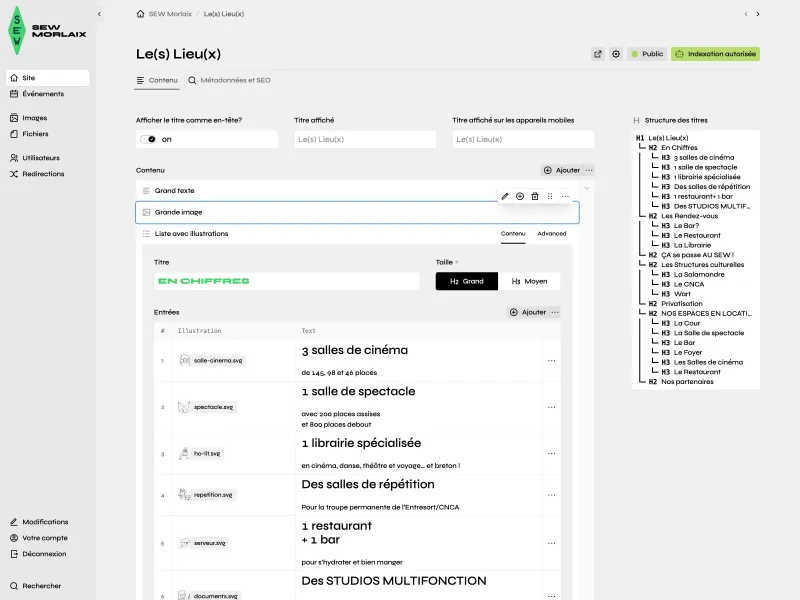
Task: Toggle the Public status badge
Action: point(647,54)
